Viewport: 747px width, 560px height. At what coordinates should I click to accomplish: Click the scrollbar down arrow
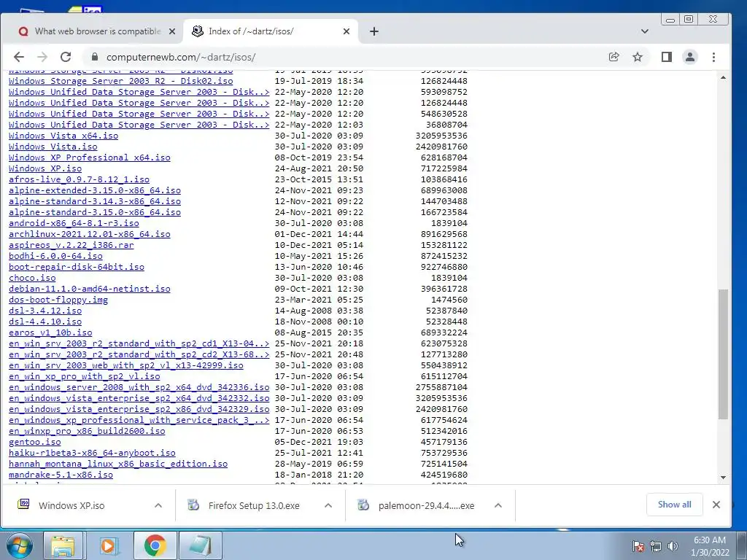[723, 478]
